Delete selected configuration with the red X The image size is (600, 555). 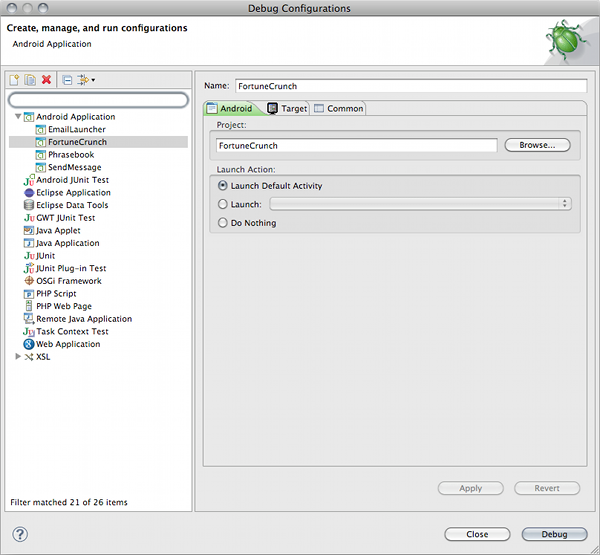tap(46, 80)
